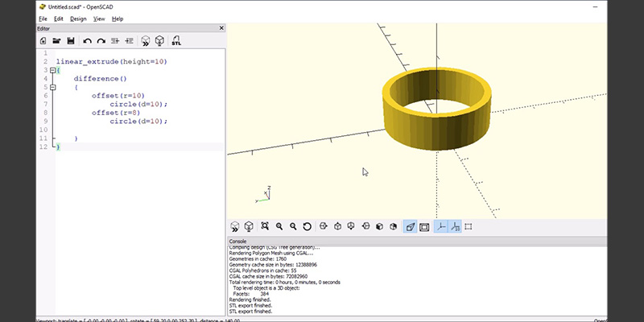Viewport: 644px width, 322px height.
Task: Zoom out of the 3D view
Action: pos(293,226)
